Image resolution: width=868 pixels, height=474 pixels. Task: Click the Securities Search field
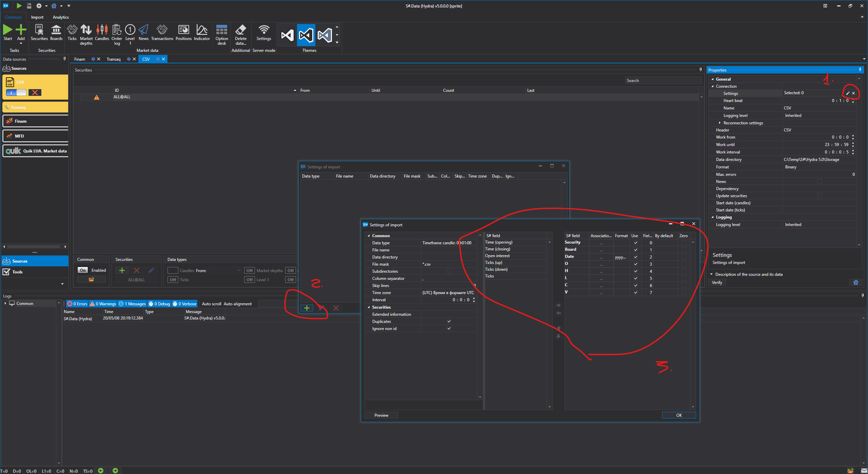click(663, 81)
